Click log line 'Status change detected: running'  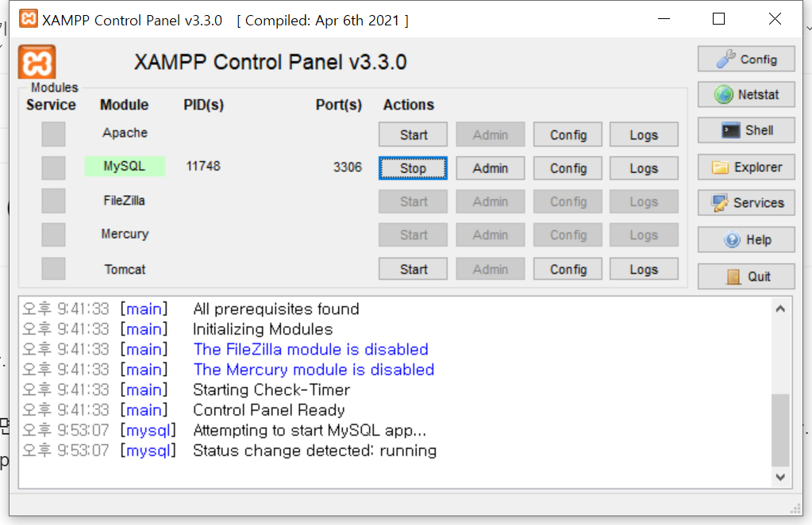(x=315, y=450)
